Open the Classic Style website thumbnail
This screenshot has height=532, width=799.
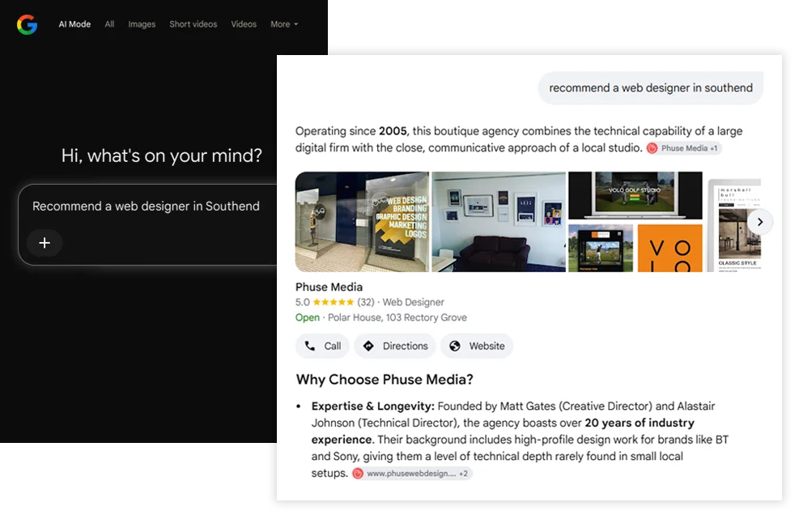(733, 225)
